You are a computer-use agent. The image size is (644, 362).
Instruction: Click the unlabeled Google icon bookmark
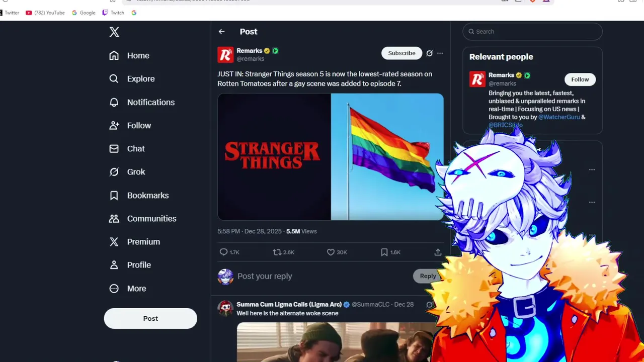[134, 13]
